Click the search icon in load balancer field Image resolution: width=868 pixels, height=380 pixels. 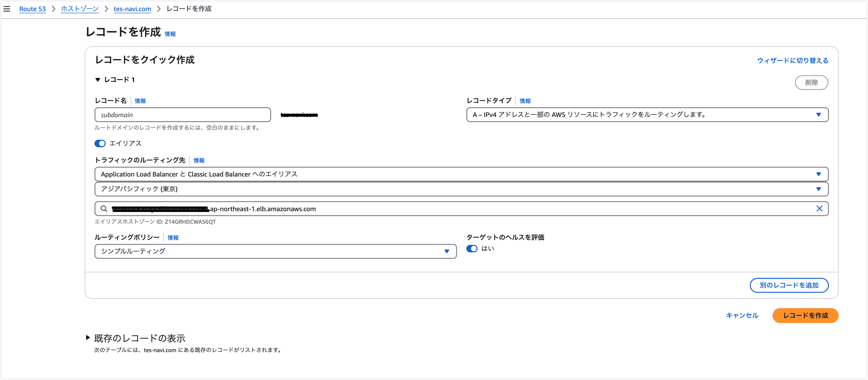pos(104,209)
